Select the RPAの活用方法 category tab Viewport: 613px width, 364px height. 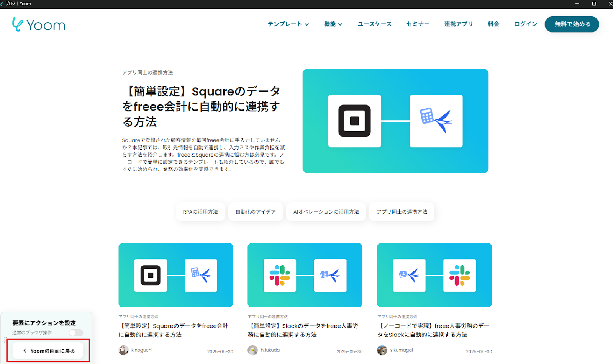point(200,212)
